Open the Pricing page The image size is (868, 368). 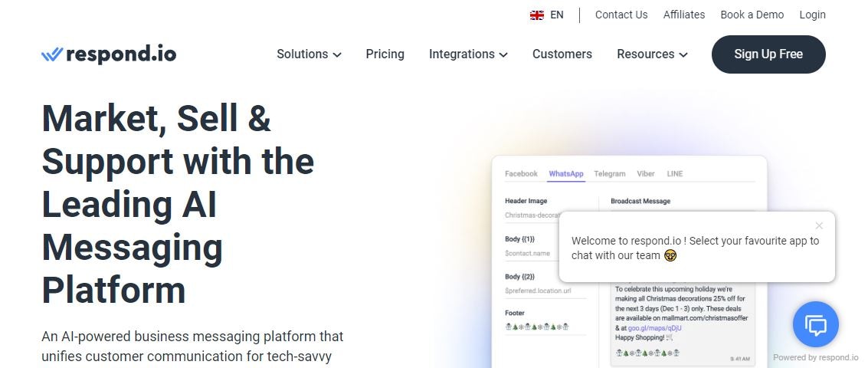(385, 54)
